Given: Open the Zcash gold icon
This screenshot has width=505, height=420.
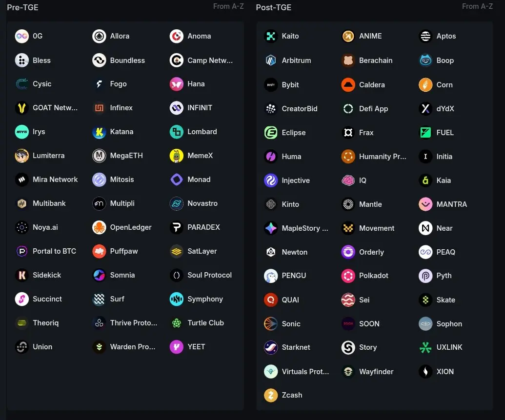Looking at the screenshot, I should click(x=271, y=395).
